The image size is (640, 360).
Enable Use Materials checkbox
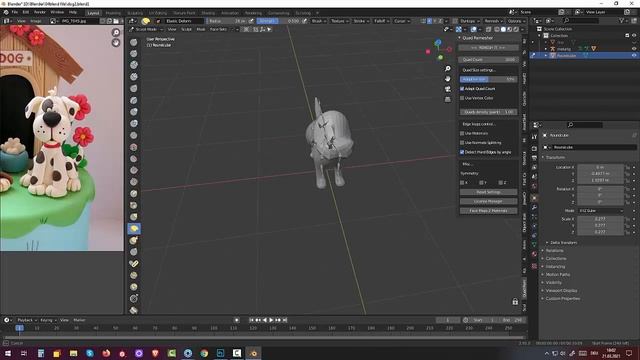coord(462,133)
